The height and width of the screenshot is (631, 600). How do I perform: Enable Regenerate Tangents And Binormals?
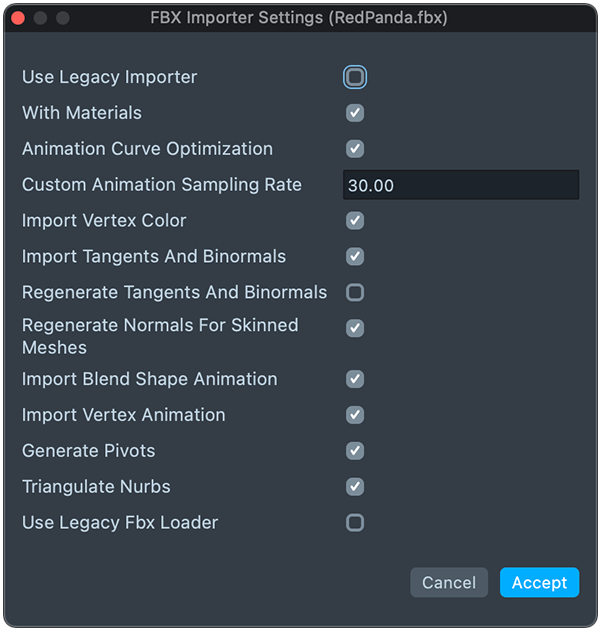coord(355,293)
